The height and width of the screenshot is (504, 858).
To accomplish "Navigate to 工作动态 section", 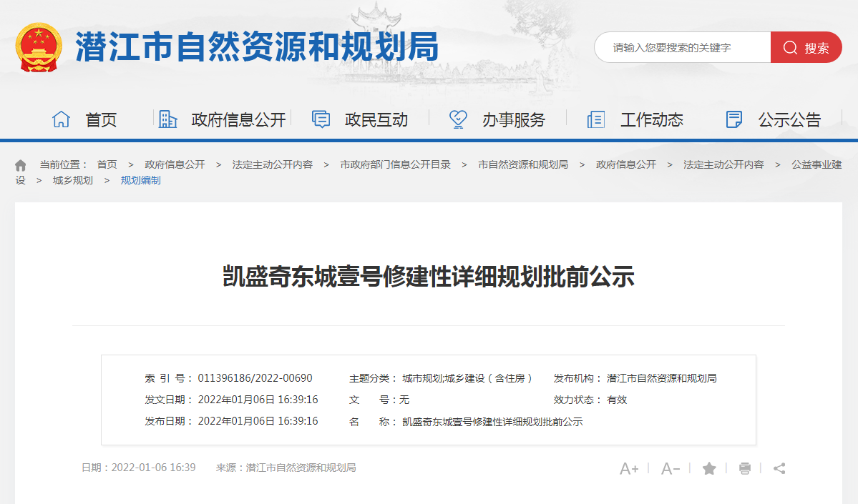I will [635, 119].
